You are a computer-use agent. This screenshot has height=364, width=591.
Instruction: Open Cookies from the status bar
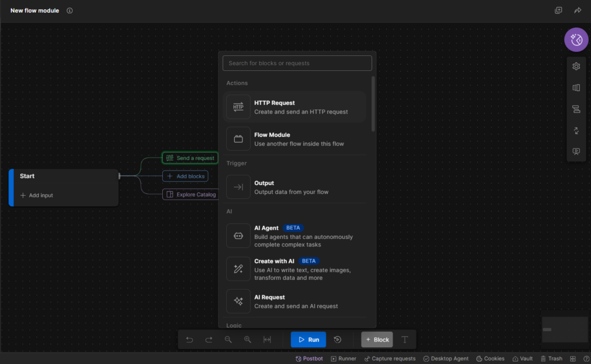click(x=490, y=359)
